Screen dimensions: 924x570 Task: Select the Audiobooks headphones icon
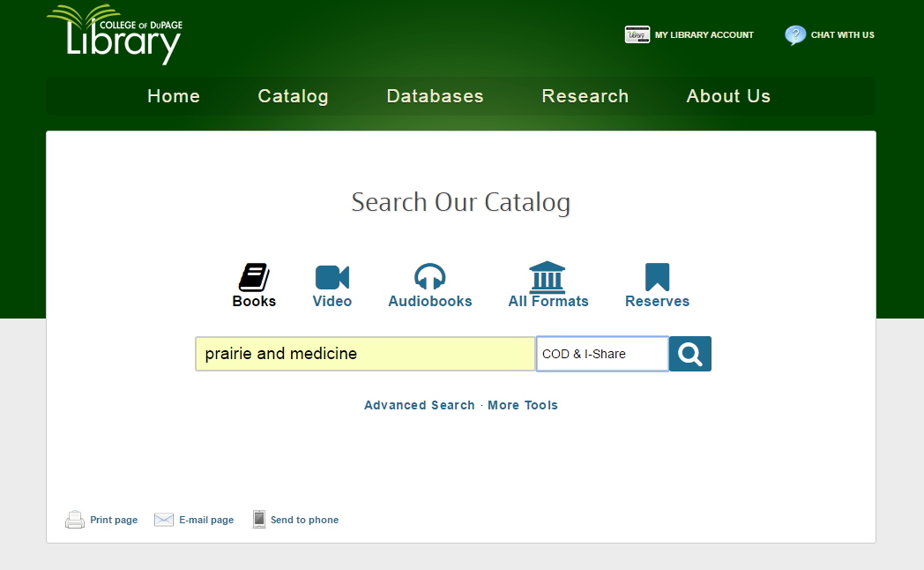(x=430, y=277)
